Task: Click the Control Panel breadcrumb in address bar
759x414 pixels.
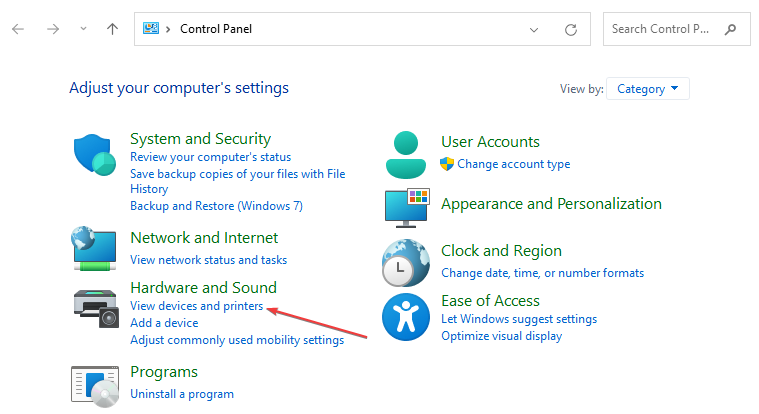Action: pyautogui.click(x=216, y=29)
